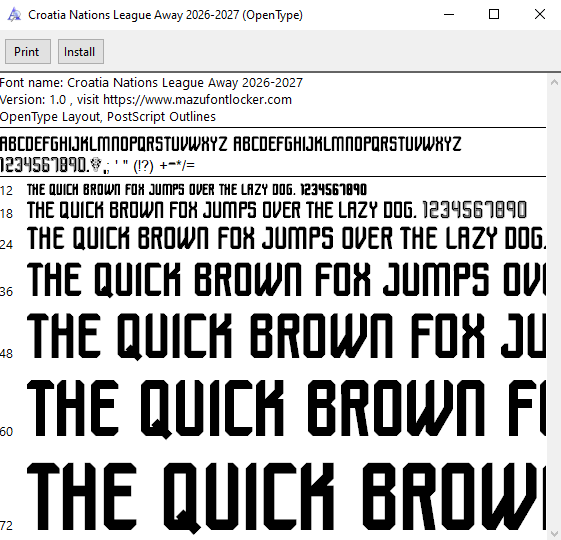The height and width of the screenshot is (540, 561).
Task: Click the 12 point pangram sample text
Action: [x=197, y=190]
